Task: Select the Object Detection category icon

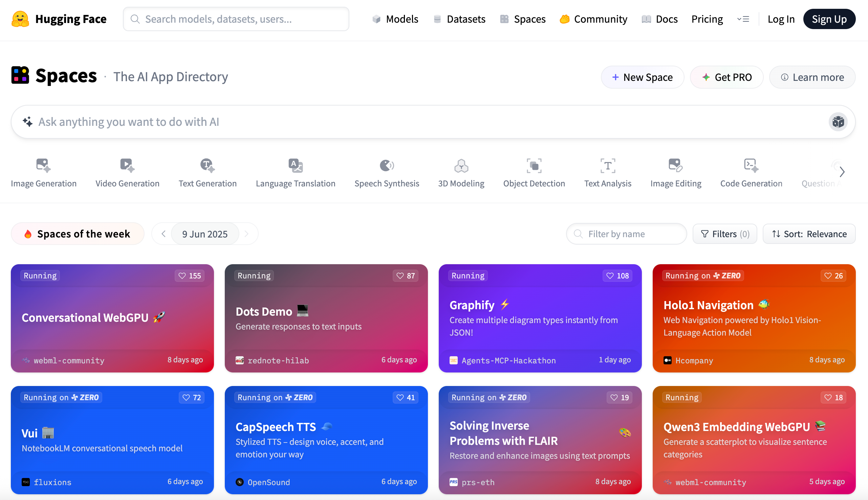Action: pyautogui.click(x=534, y=165)
